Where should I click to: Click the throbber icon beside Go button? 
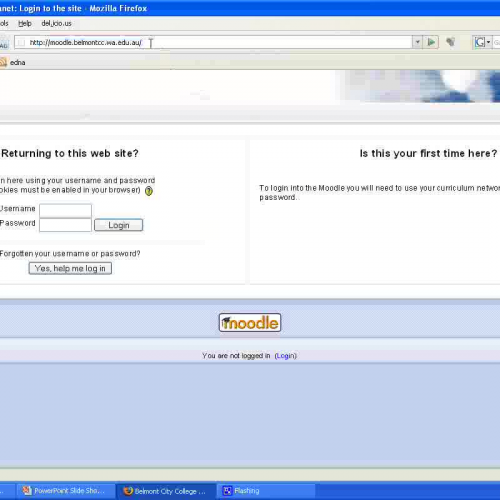click(451, 42)
